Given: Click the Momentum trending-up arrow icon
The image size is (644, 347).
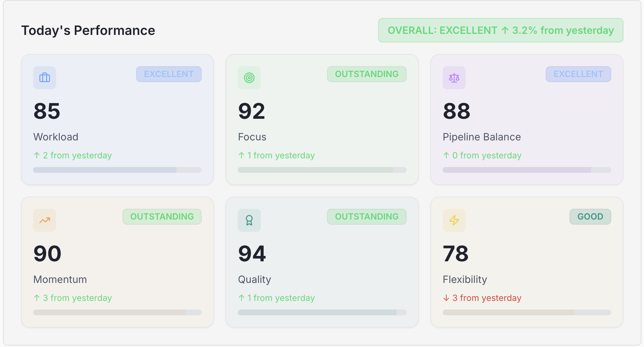Looking at the screenshot, I should 45,220.
